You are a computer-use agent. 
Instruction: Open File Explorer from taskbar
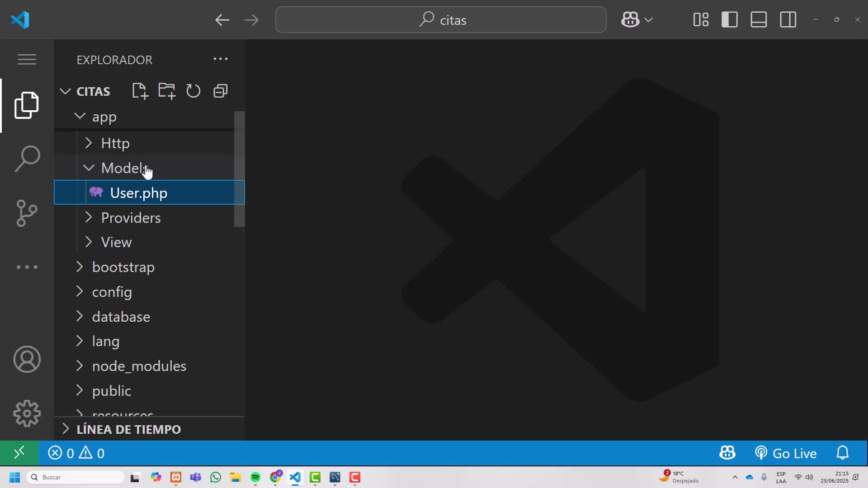pyautogui.click(x=235, y=477)
